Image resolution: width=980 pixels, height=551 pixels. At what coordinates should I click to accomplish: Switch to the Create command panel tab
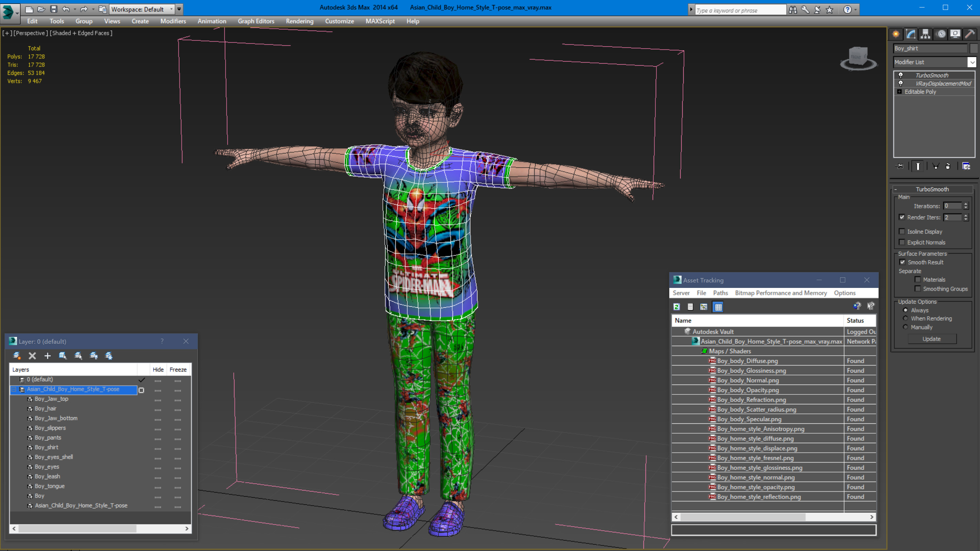(896, 34)
